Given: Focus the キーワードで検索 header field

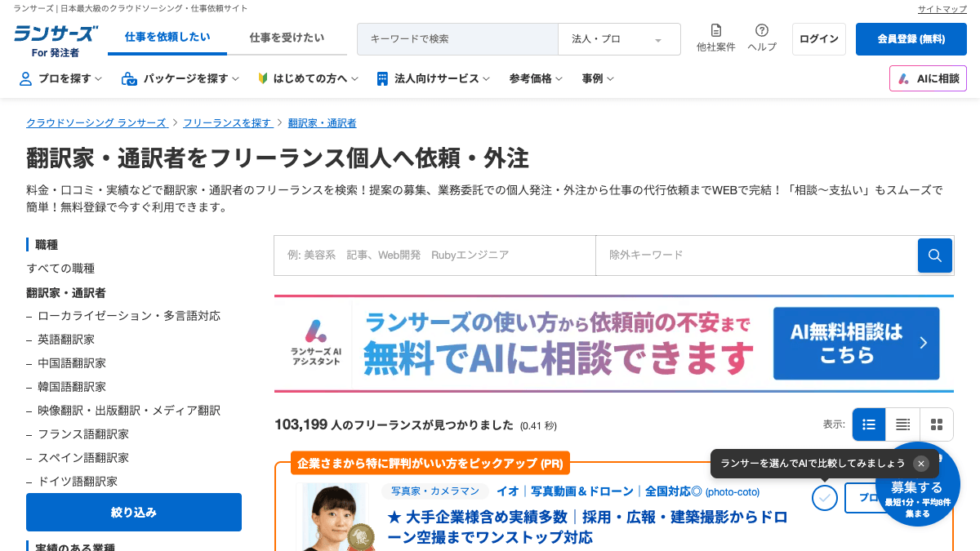Looking at the screenshot, I should 457,39.
